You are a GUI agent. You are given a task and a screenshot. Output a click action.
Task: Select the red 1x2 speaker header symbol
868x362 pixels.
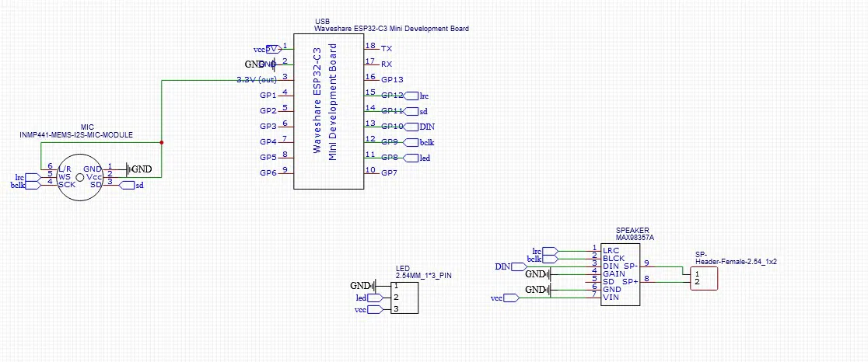click(x=704, y=278)
